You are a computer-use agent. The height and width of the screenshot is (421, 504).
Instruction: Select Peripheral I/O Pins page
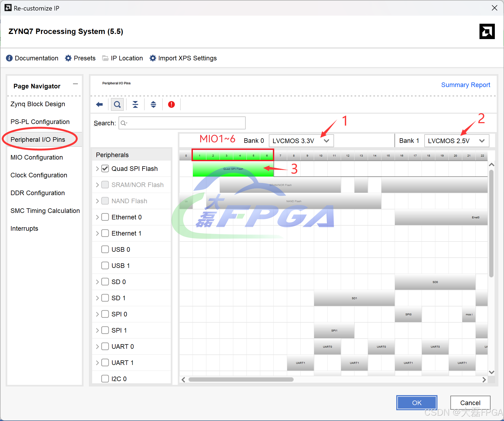[x=38, y=140]
